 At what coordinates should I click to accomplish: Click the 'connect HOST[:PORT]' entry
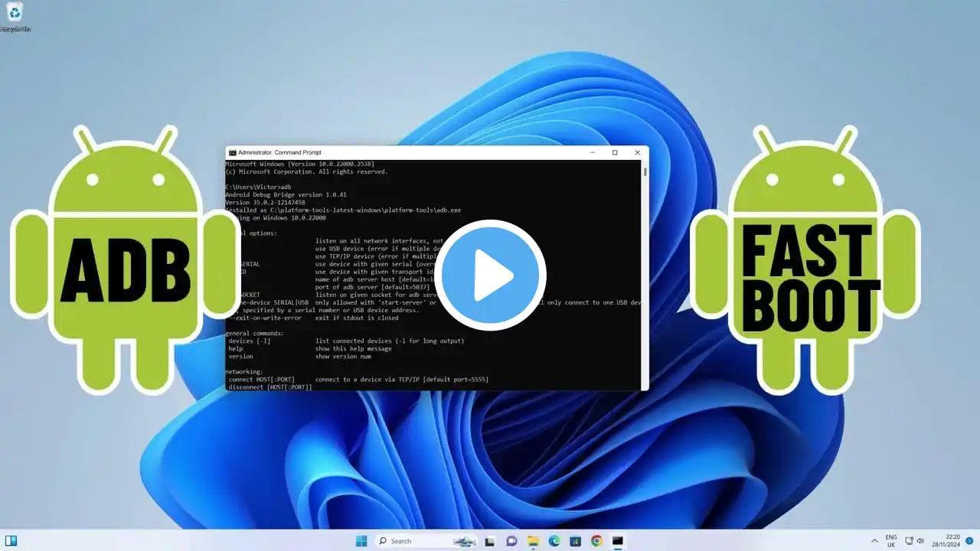262,380
